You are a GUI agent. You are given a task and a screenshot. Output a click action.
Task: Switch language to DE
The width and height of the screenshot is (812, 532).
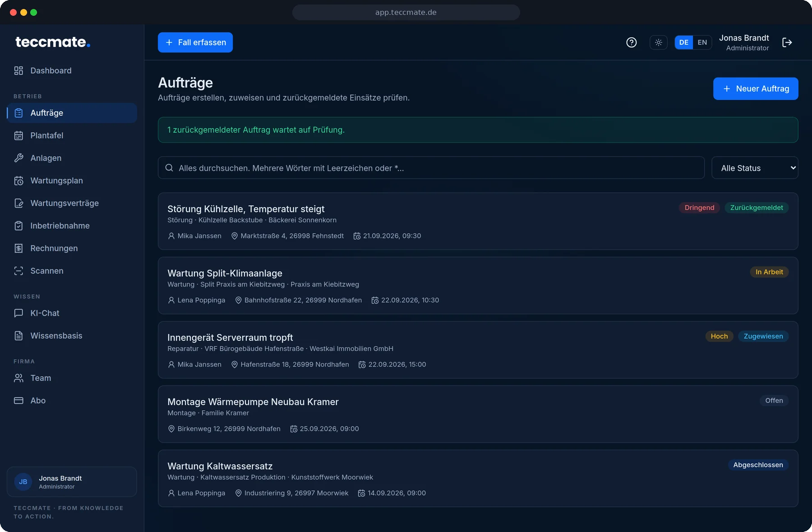(x=684, y=42)
